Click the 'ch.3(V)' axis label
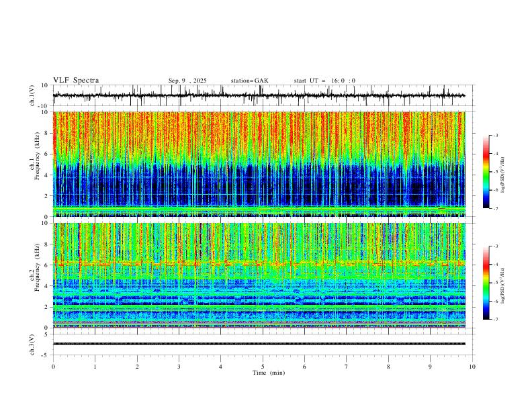Image resolution: width=532 pixels, height=411 pixels. (x=32, y=345)
